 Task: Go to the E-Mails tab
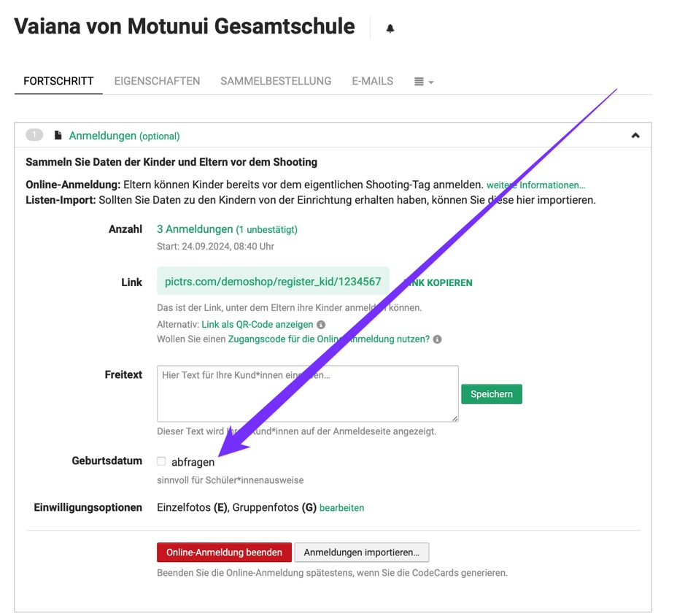tap(372, 81)
